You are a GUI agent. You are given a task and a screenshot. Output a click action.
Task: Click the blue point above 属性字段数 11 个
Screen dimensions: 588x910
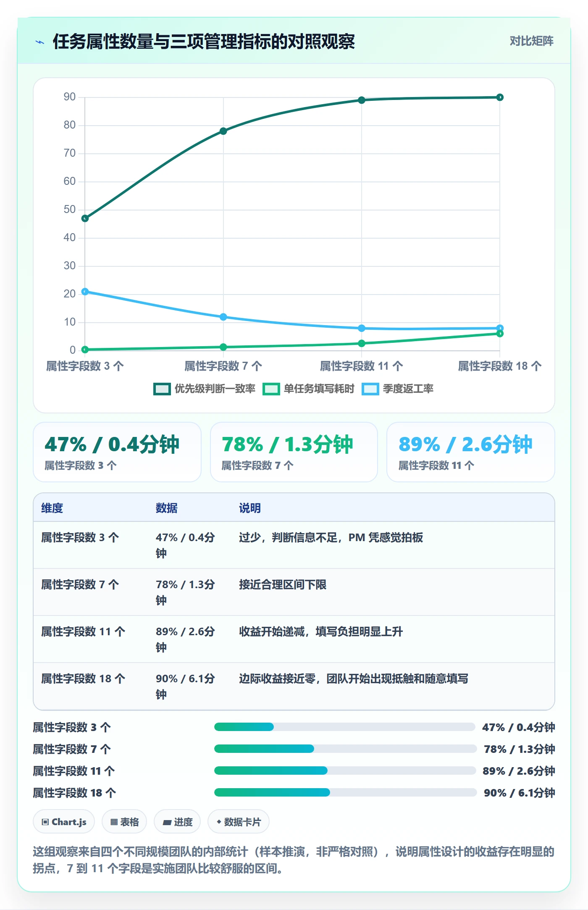point(362,328)
